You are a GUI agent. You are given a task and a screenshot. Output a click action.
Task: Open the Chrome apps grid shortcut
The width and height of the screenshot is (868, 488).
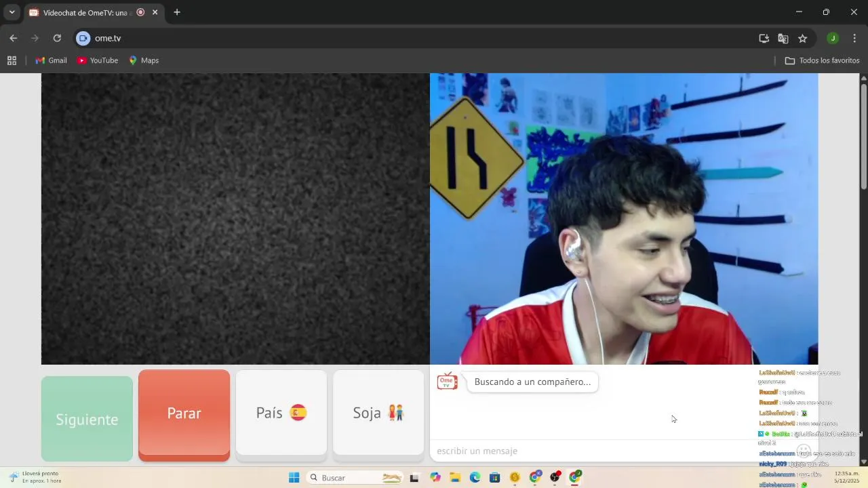coord(12,60)
